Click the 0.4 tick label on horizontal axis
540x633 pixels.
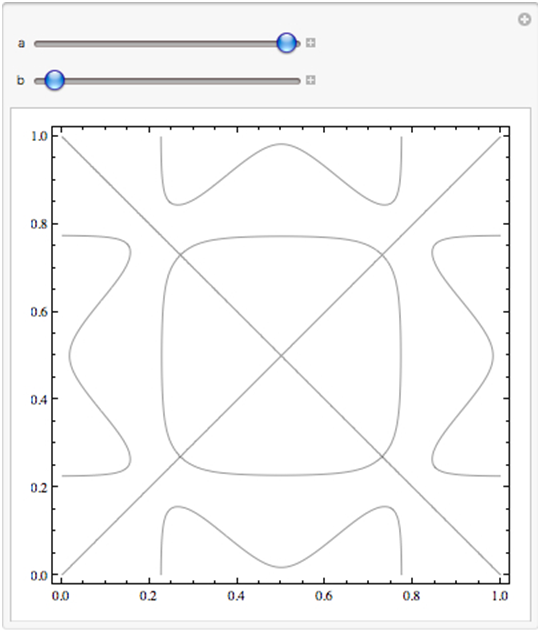tap(236, 596)
